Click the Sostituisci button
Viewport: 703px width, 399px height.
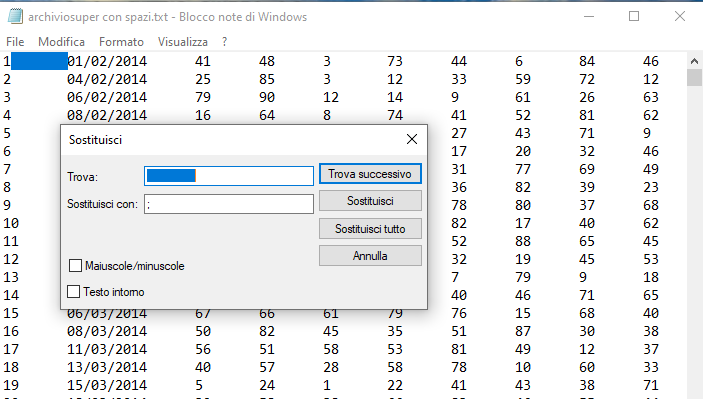370,201
